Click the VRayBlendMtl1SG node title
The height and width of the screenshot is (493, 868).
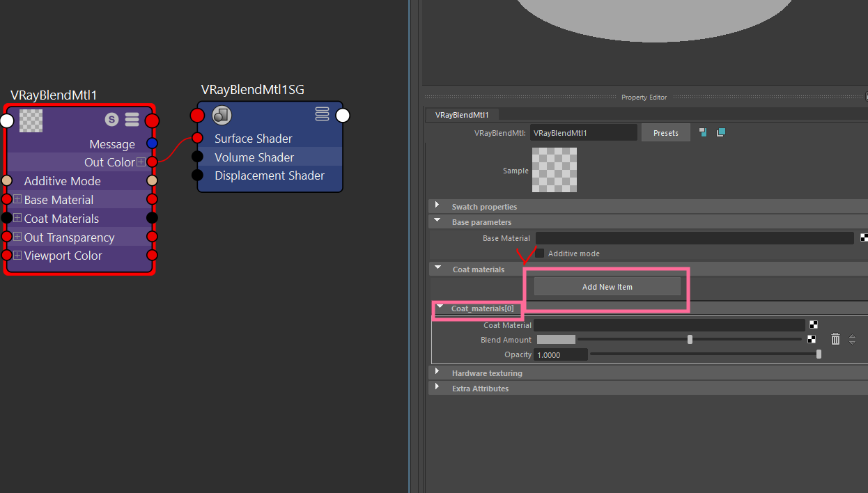(252, 90)
